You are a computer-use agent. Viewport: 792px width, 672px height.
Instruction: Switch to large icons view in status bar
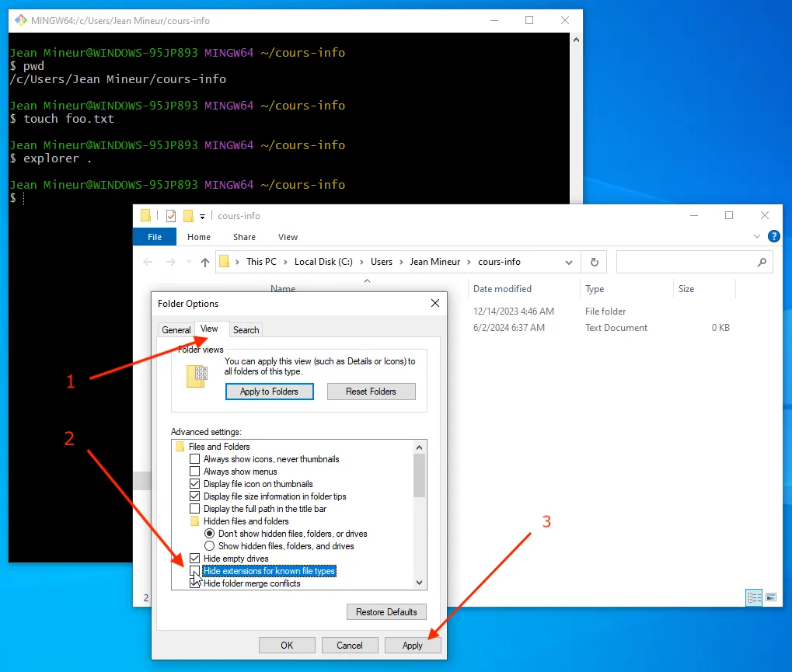(x=770, y=597)
